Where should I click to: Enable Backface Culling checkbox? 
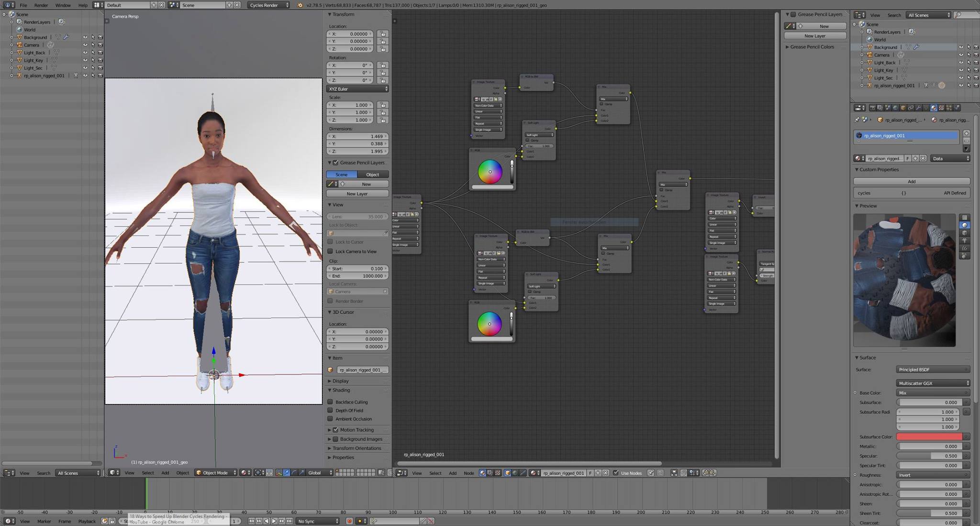(330, 402)
